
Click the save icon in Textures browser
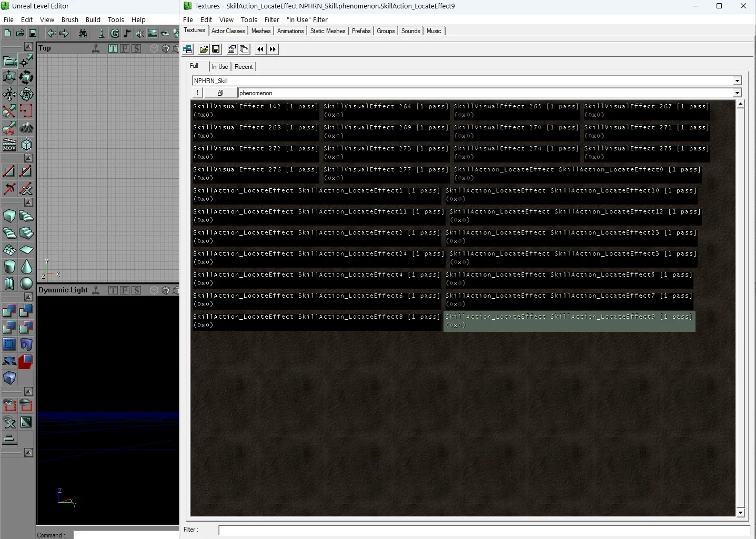(216, 49)
